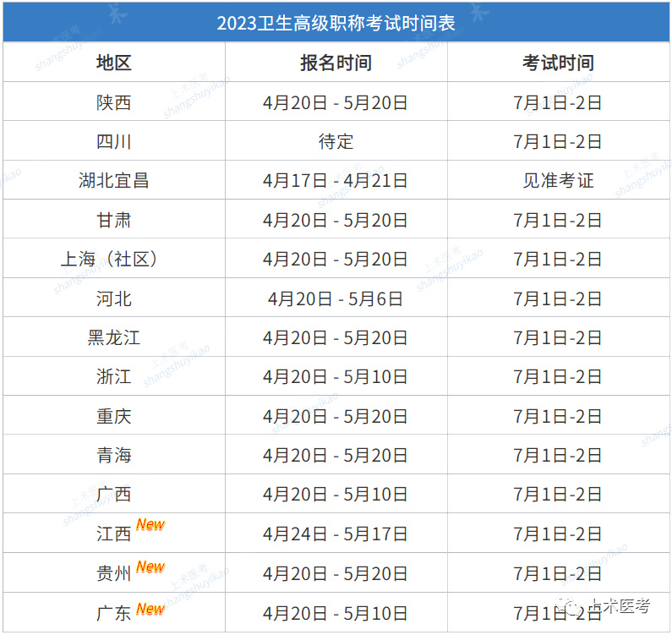Select 陕西 row registration time cell

pos(335,102)
